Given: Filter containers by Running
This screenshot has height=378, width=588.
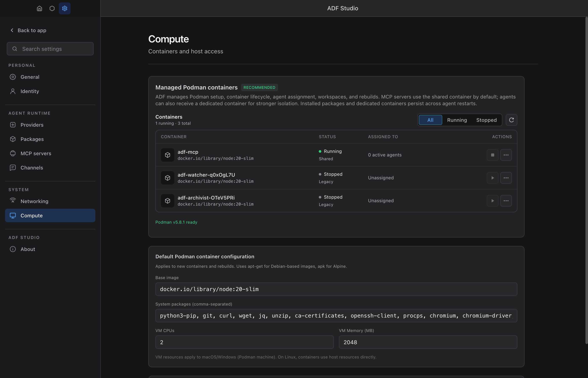Looking at the screenshot, I should [457, 120].
